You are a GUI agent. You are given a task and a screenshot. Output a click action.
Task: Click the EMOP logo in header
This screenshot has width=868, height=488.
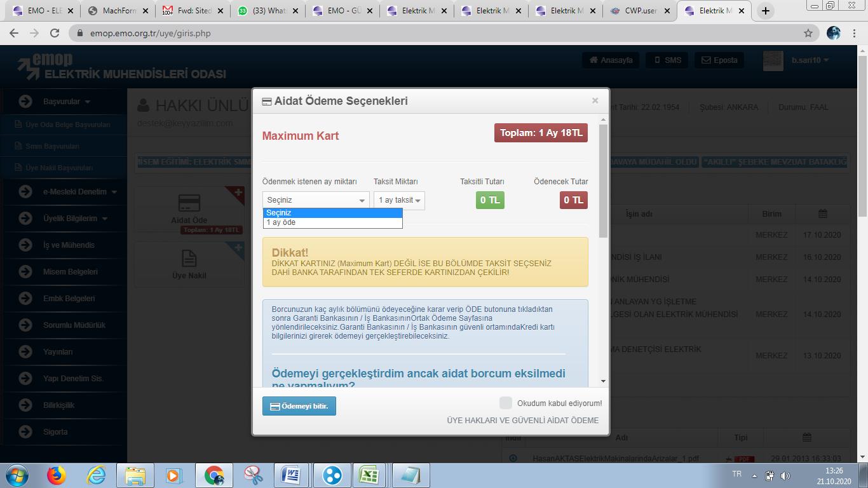point(121,67)
